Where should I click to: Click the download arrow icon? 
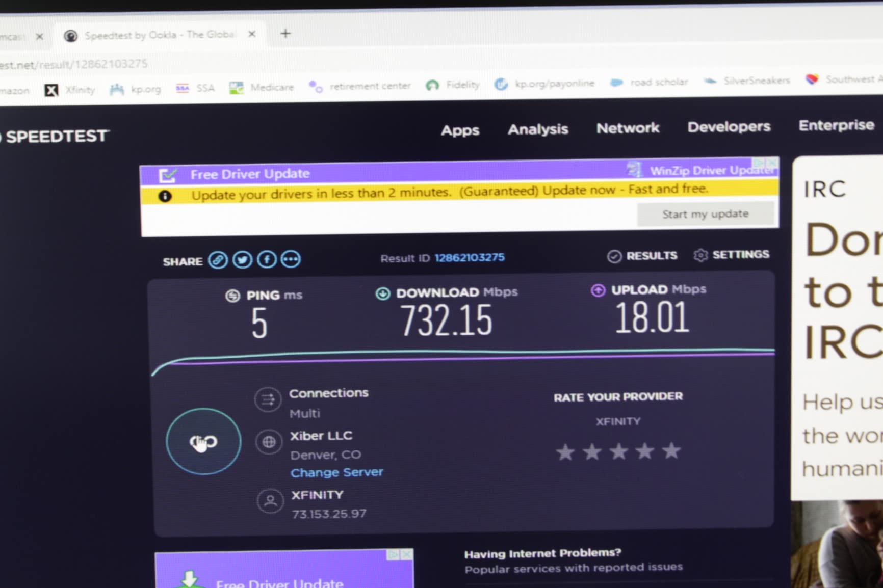pyautogui.click(x=383, y=293)
